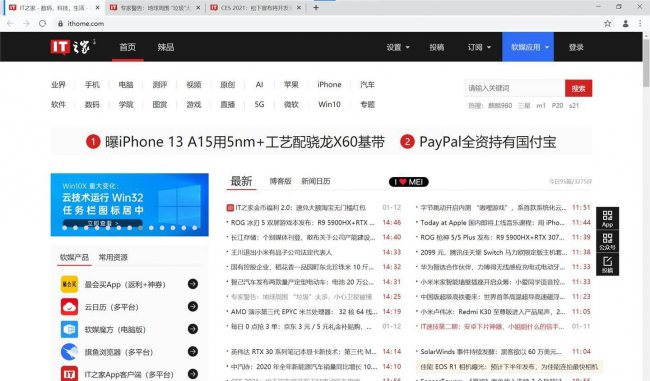This screenshot has width=650, height=381.
Task: Open headline PayPal全资持有国付宝
Action: (488, 142)
